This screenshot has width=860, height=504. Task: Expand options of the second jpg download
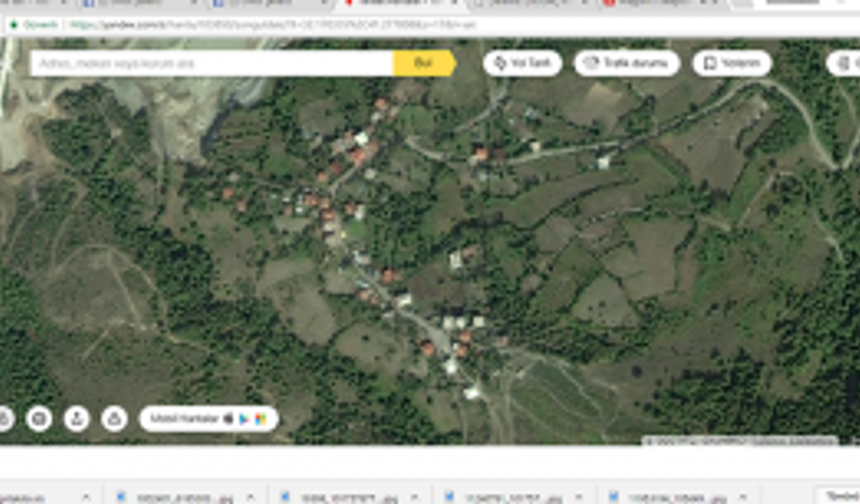(415, 497)
